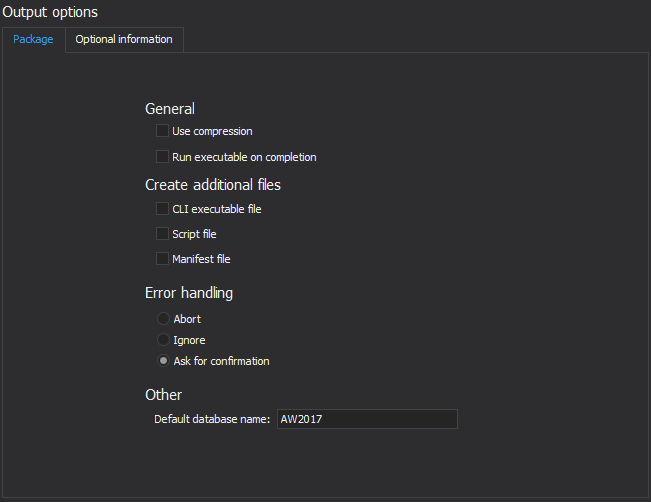Click the 'Use compression' label text
The image size is (651, 502).
coord(212,131)
